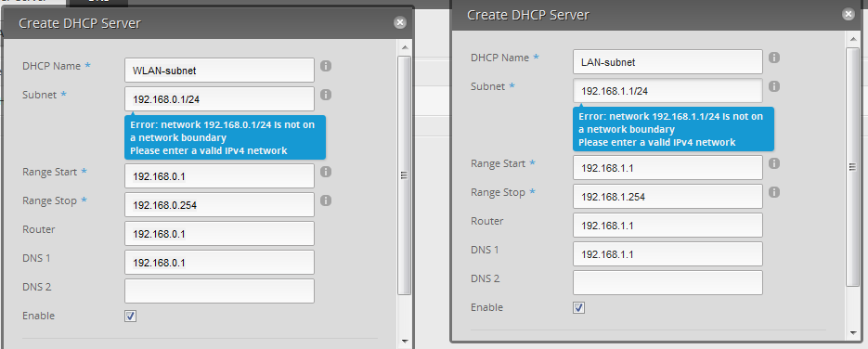Click Range Start field with 192.168.0.1

[x=220, y=175]
